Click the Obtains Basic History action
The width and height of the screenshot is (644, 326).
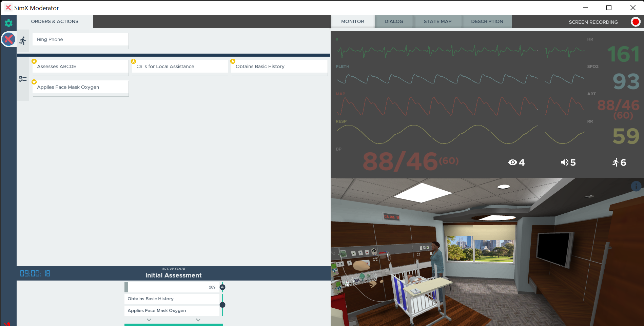(x=279, y=66)
